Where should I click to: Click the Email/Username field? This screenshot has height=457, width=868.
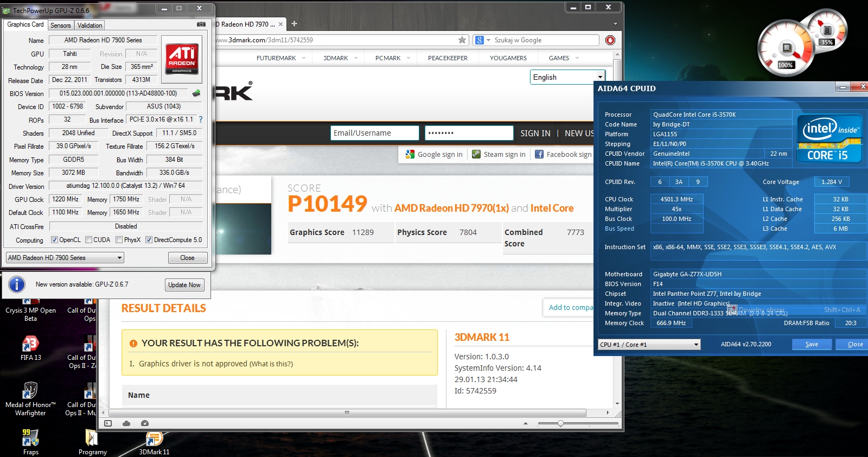(374, 133)
